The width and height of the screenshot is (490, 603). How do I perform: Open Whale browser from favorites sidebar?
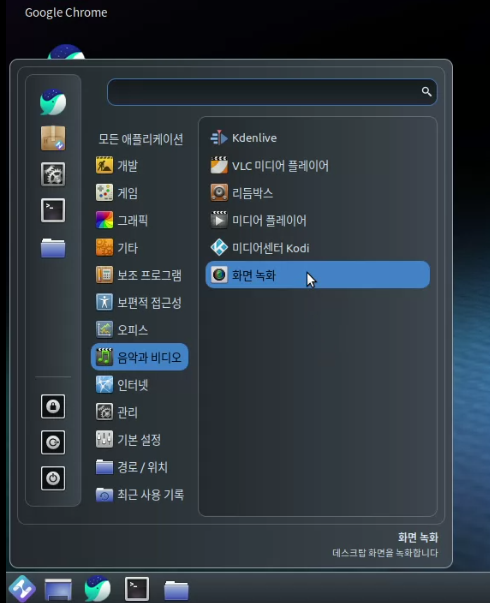53,102
